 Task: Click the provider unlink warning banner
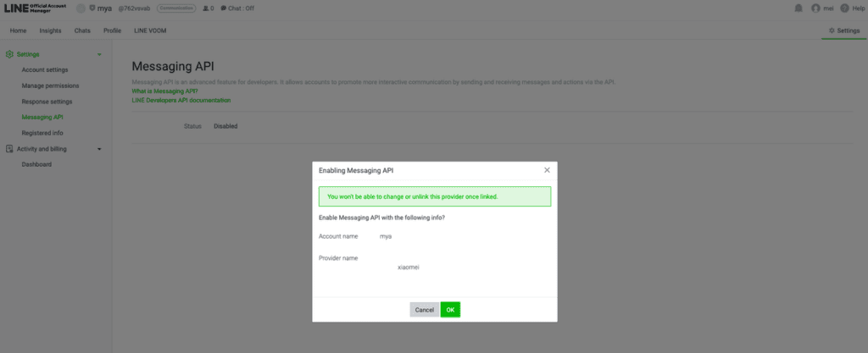pyautogui.click(x=435, y=196)
